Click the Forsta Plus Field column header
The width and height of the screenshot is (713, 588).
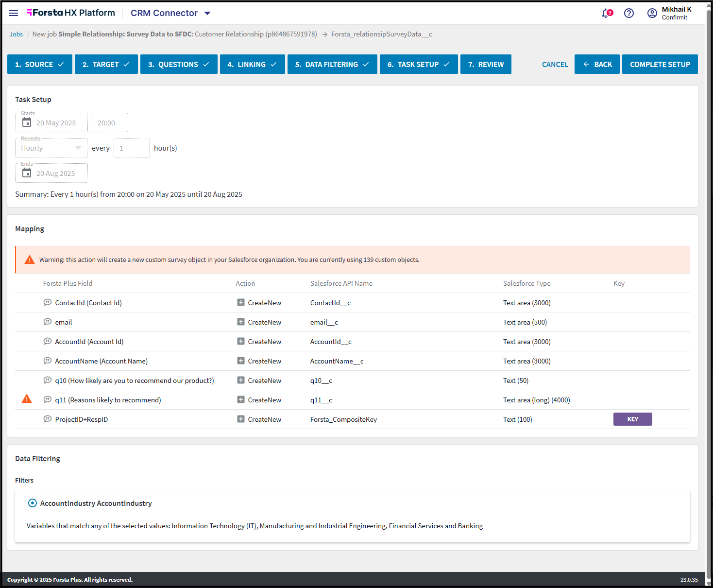tap(68, 283)
